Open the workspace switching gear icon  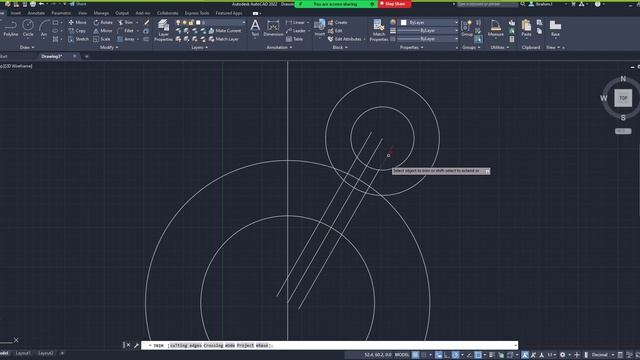point(562,355)
